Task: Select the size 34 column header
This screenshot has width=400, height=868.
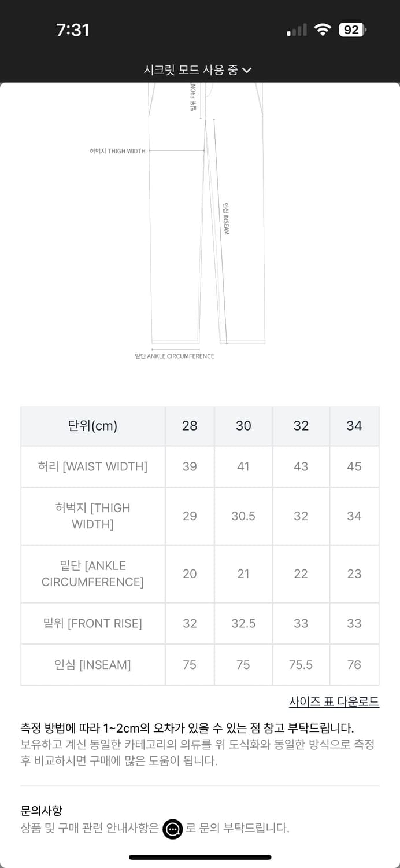Action: [x=354, y=426]
